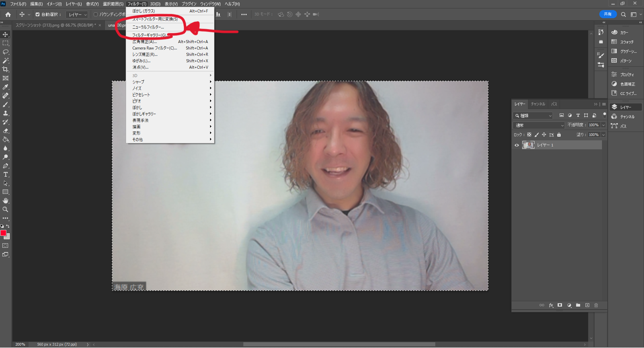This screenshot has width=644, height=348.
Task: Select the Zoom tool
Action: click(x=5, y=209)
